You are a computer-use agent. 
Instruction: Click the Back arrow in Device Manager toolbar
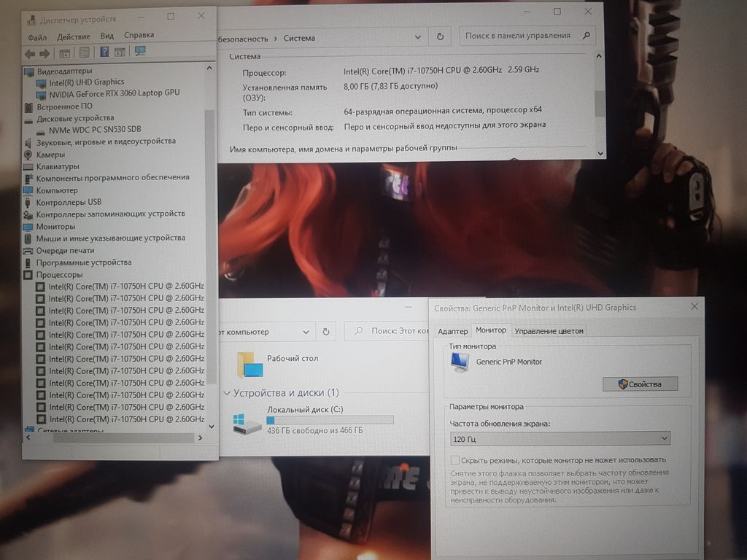pos(29,53)
